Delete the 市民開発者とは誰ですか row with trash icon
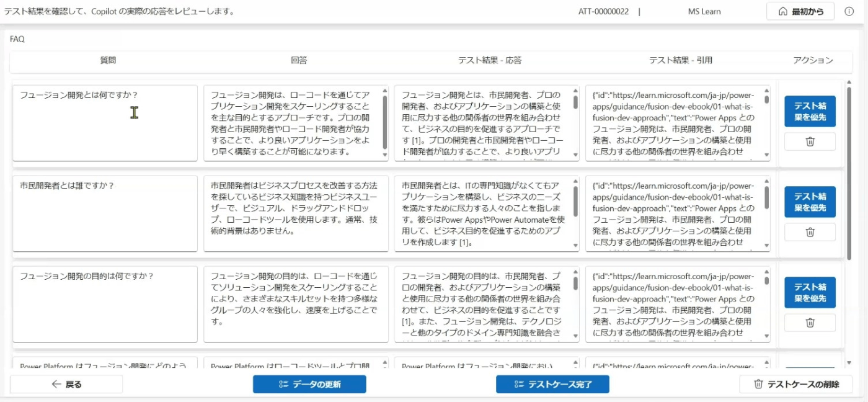Screen dimensions: 868x402 pyautogui.click(x=810, y=232)
